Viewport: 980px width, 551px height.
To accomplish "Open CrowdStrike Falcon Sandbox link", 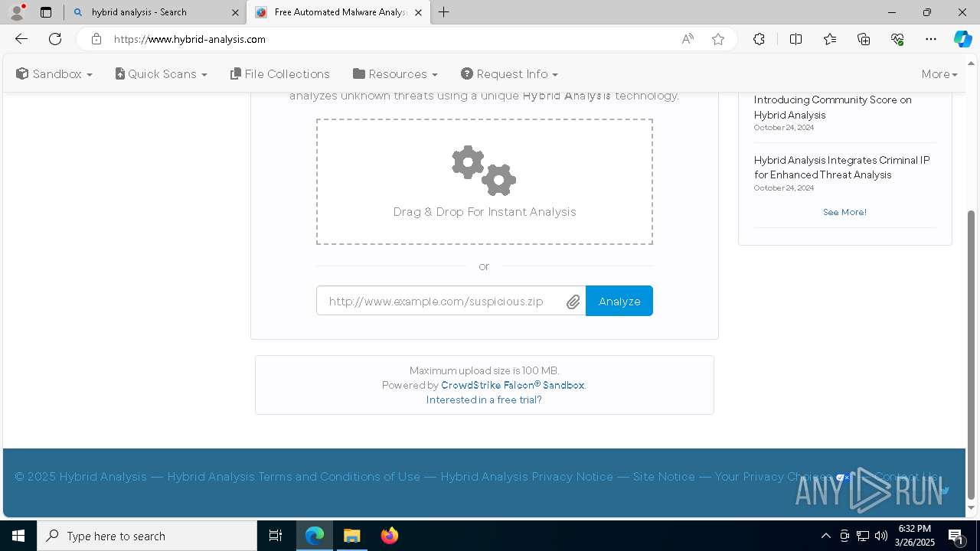I will click(512, 385).
